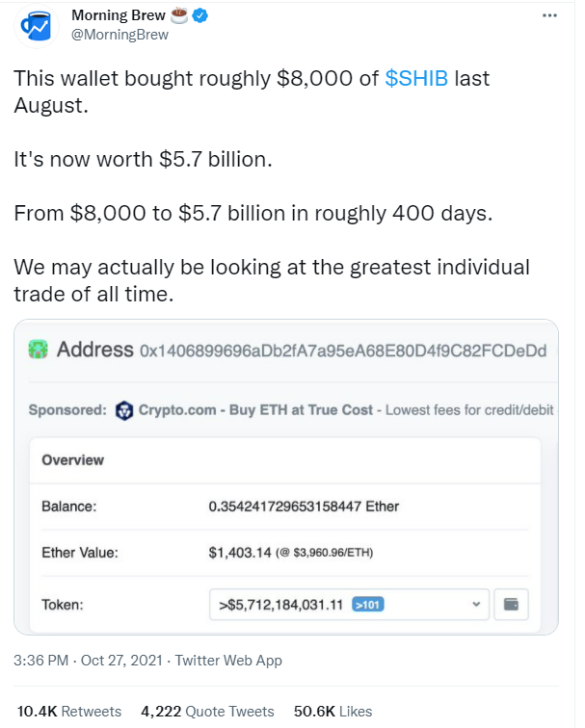
Task: Click the Crypto.com logo icon
Action: tap(124, 410)
